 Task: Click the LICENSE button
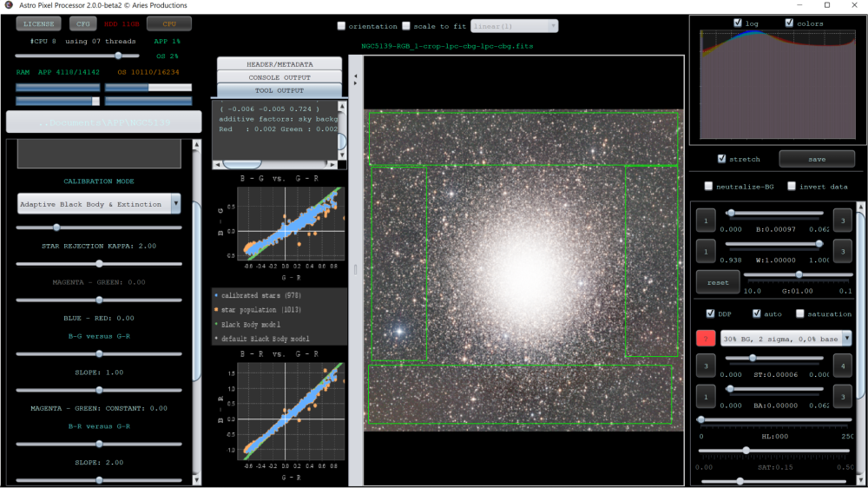39,23
